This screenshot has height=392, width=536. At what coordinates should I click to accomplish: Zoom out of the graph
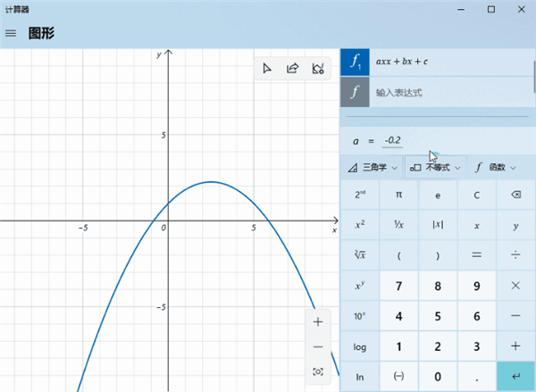(318, 346)
